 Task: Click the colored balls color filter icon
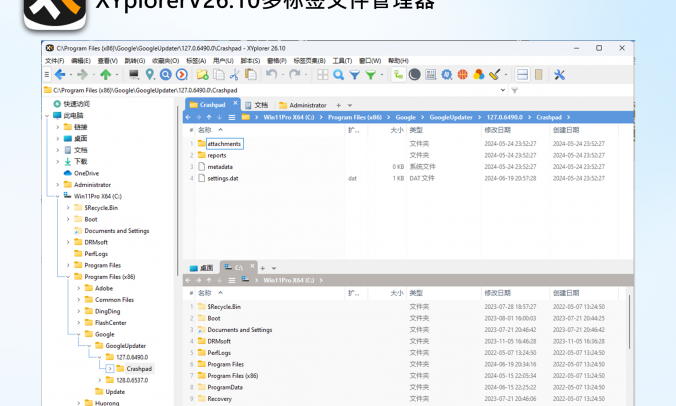click(479, 75)
